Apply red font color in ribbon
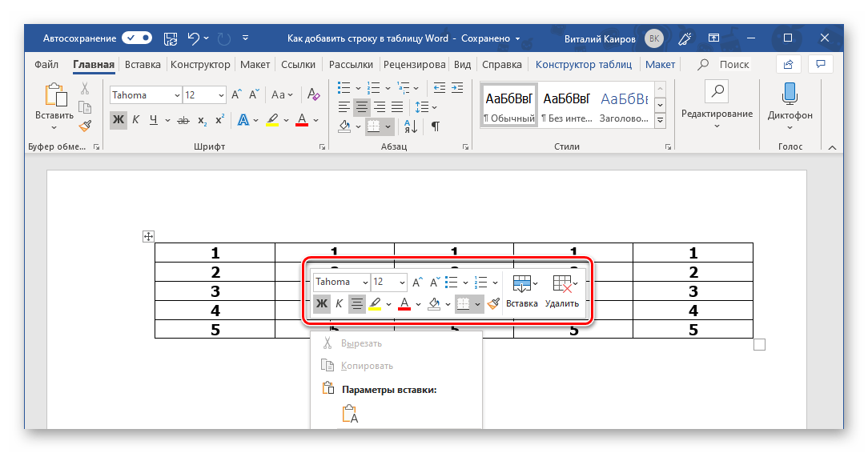The width and height of the screenshot is (868, 453). click(302, 119)
